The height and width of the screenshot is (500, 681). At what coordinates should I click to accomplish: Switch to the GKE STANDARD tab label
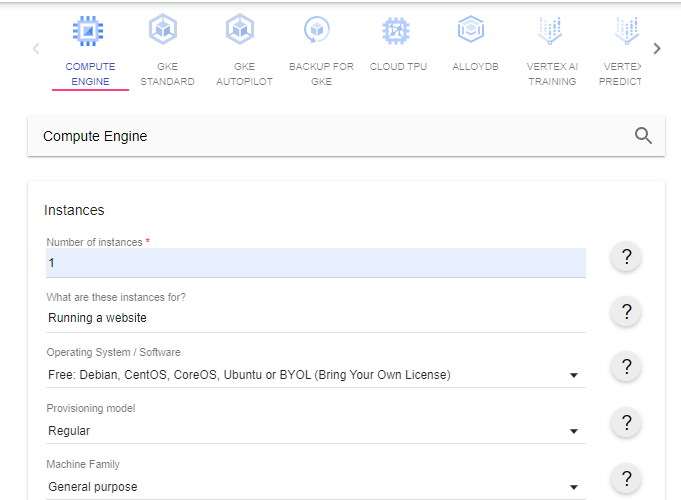(167, 74)
